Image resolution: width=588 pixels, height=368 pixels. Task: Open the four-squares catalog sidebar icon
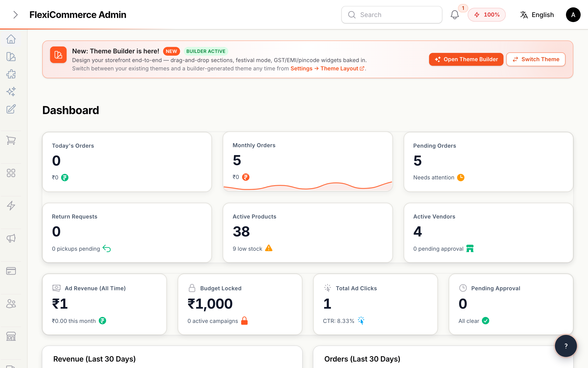(11, 173)
